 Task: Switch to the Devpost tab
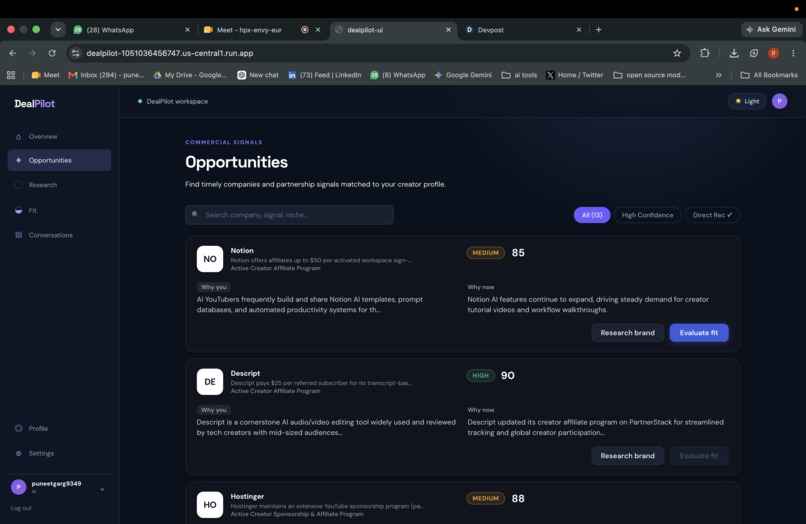point(524,30)
